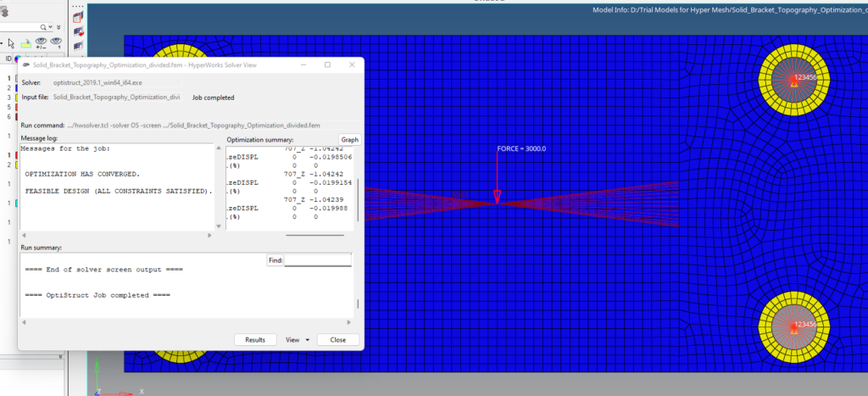Open the search options dropdown arrow
Screen dimensions: 868x396
50,26
